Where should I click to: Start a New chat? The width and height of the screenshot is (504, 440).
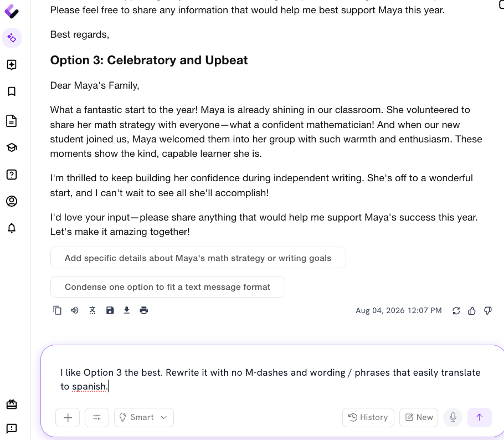(x=419, y=417)
